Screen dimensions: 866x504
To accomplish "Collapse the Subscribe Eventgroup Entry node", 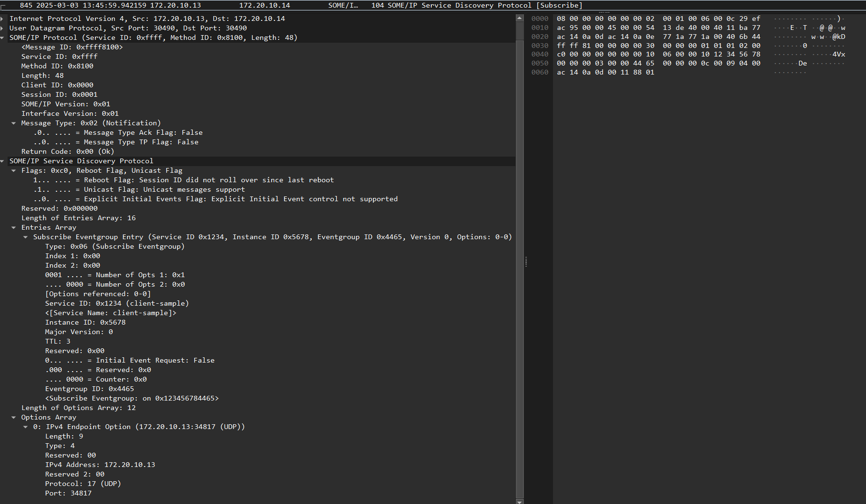I will 26,237.
